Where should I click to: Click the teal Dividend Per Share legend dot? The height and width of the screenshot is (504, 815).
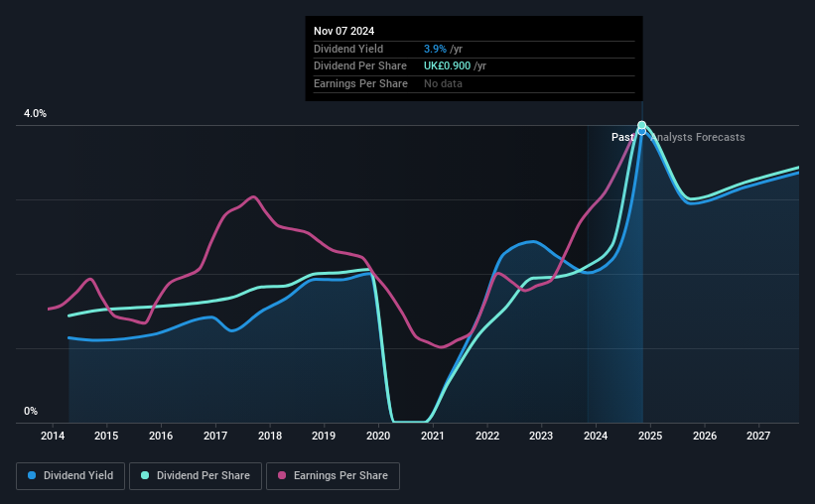tap(145, 475)
